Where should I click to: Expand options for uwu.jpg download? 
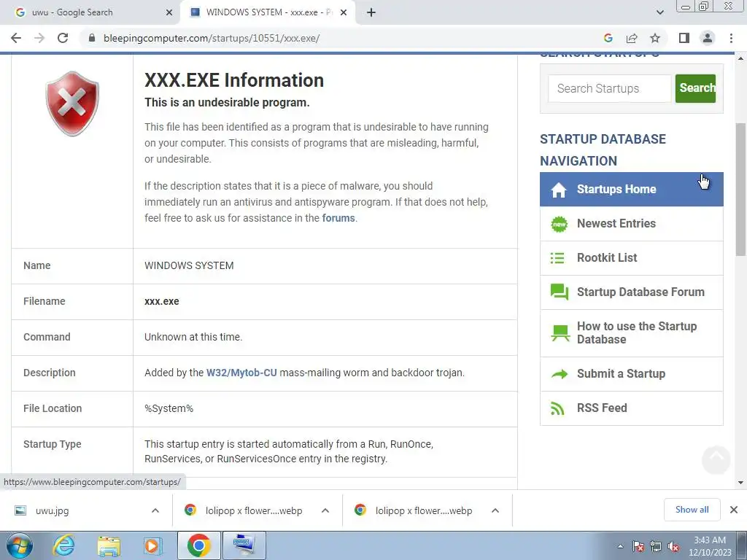tap(155, 510)
